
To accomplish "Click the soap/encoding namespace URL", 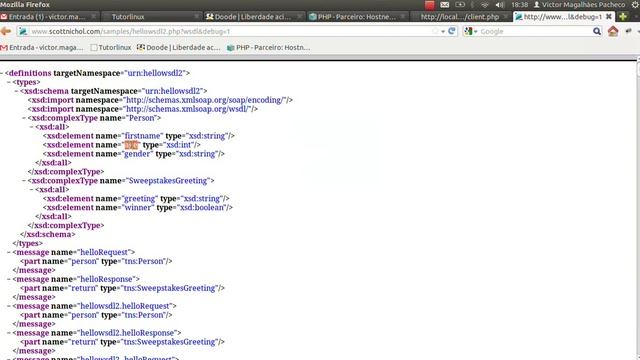I will coord(204,100).
